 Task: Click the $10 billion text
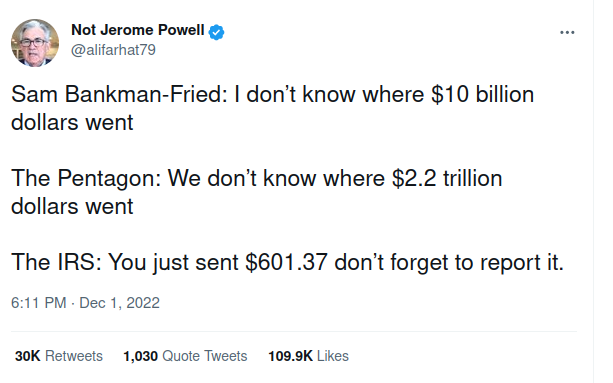click(482, 95)
